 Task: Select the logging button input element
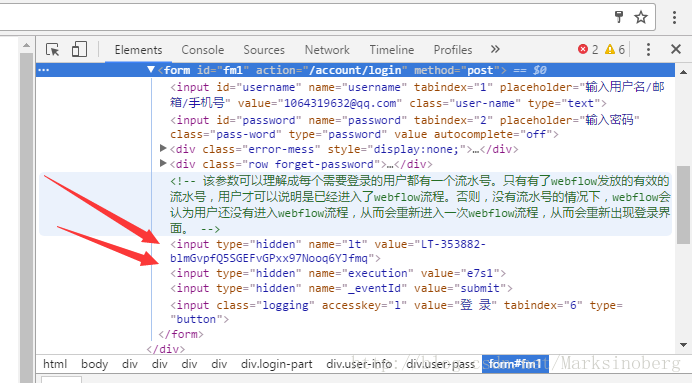click(x=396, y=312)
